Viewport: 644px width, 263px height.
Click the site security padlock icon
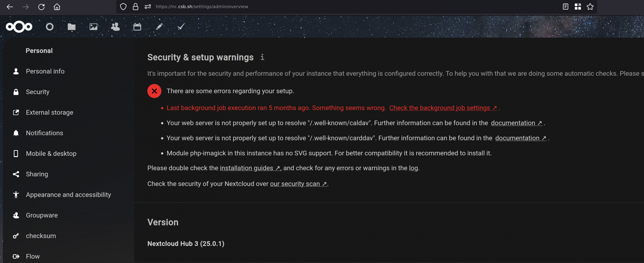click(x=136, y=7)
